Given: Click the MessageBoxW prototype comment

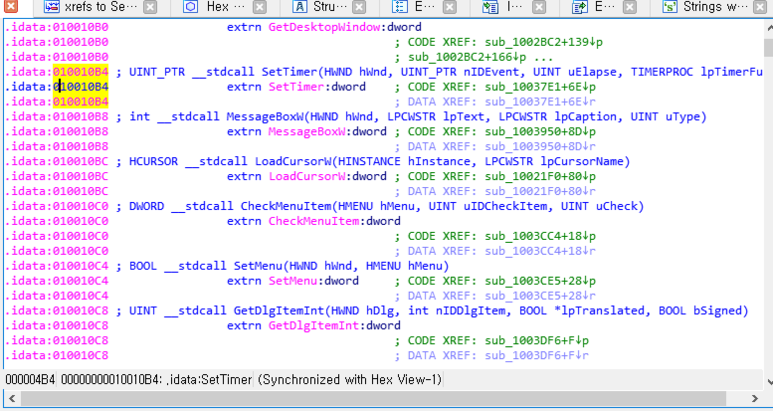Looking at the screenshot, I should coord(411,117).
